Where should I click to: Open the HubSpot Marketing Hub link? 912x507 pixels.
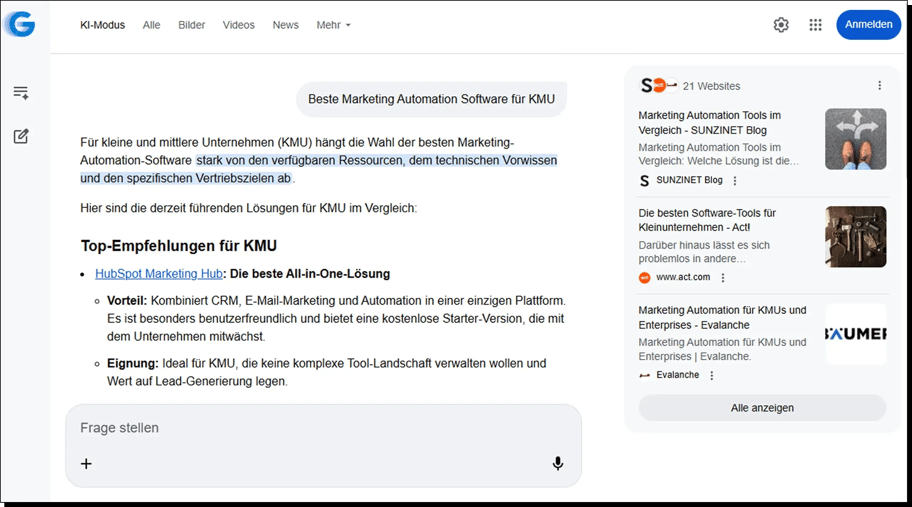(x=159, y=274)
